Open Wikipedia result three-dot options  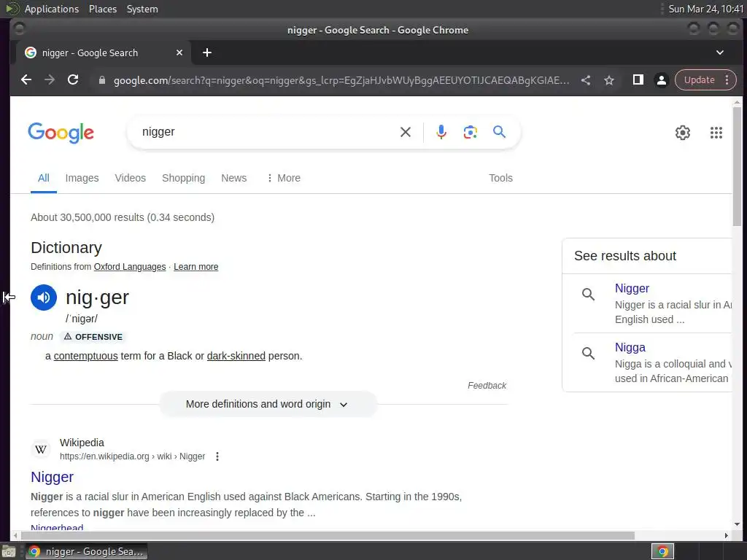click(217, 456)
